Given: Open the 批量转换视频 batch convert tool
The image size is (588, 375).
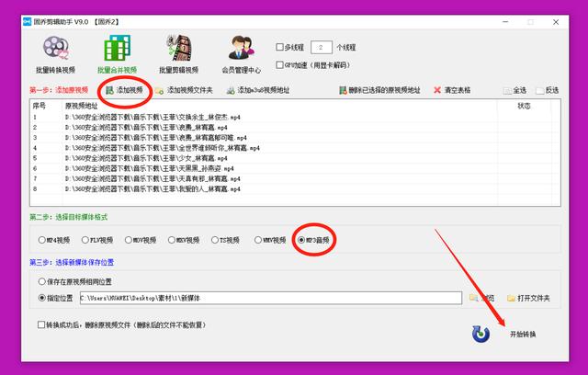Looking at the screenshot, I should pos(55,54).
